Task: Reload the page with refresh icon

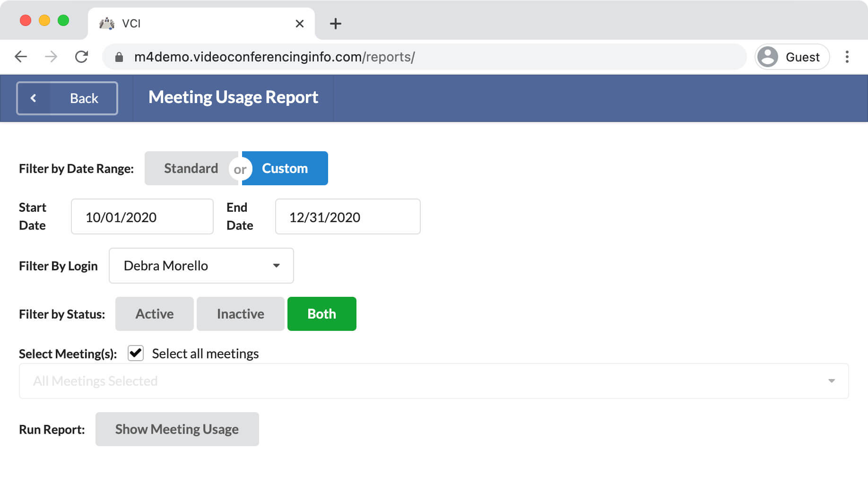Action: [x=81, y=57]
